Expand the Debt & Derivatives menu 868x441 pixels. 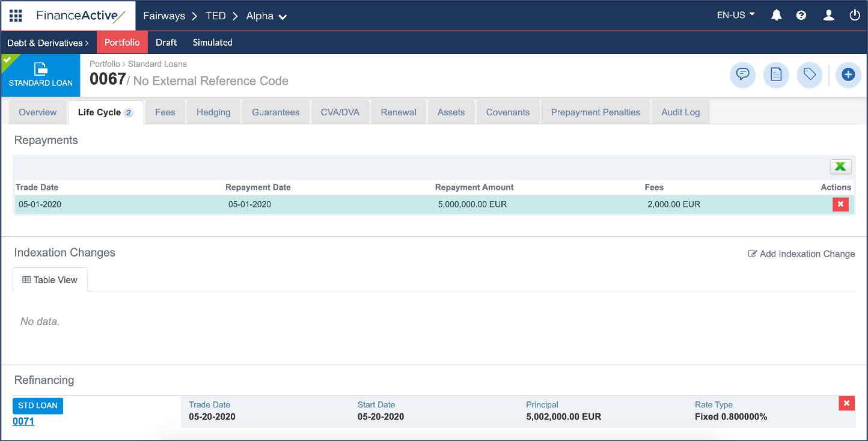tap(47, 43)
